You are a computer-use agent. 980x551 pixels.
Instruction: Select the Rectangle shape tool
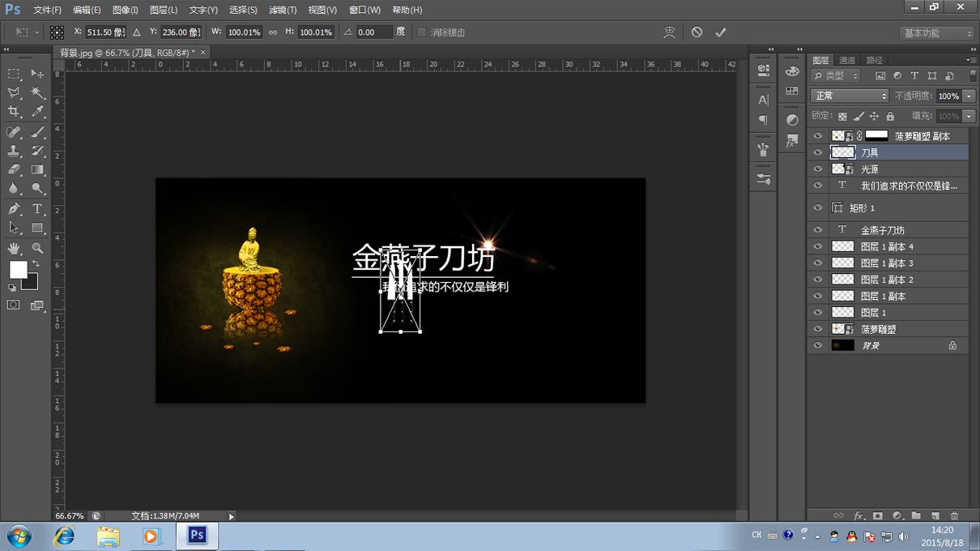click(38, 229)
